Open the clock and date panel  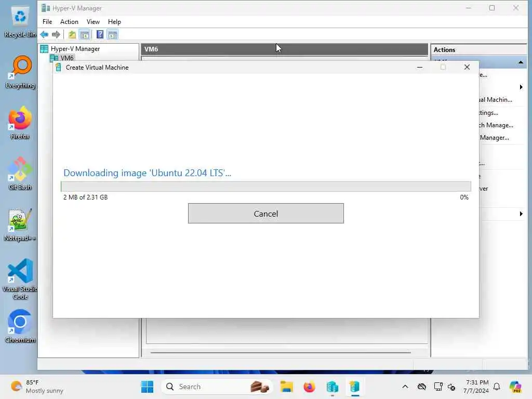tap(476, 387)
